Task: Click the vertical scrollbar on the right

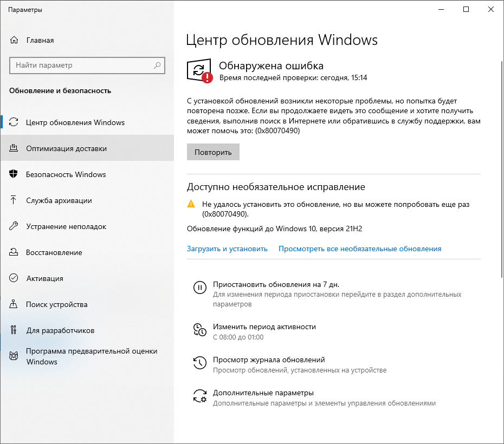Action: (x=502, y=169)
